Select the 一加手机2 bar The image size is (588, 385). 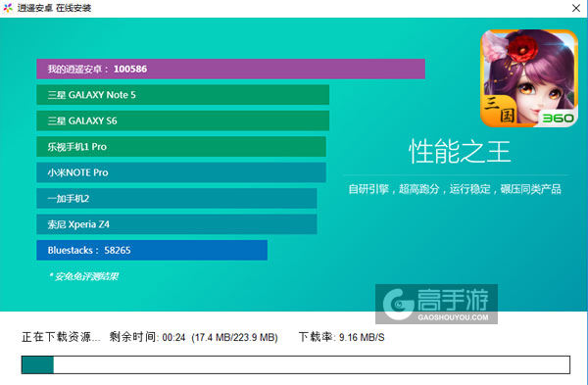[x=176, y=198]
